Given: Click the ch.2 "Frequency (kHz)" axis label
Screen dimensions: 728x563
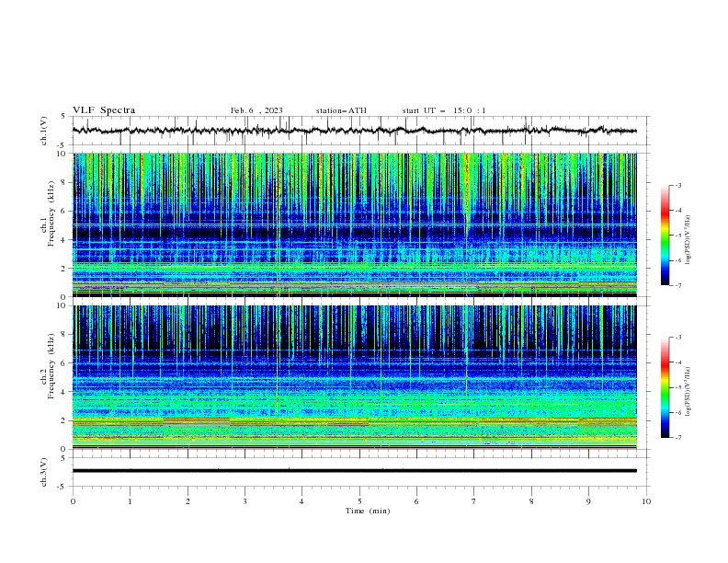Looking at the screenshot, I should tap(51, 365).
